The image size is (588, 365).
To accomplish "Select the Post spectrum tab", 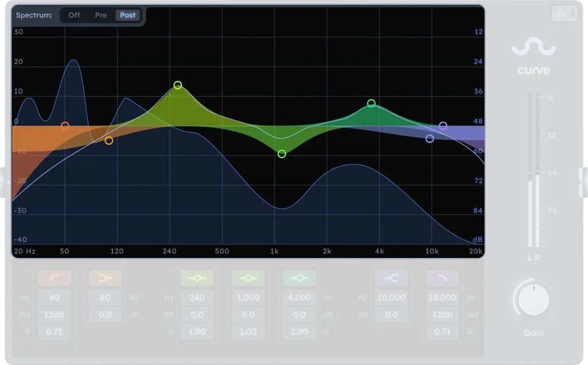I will 128,15.
